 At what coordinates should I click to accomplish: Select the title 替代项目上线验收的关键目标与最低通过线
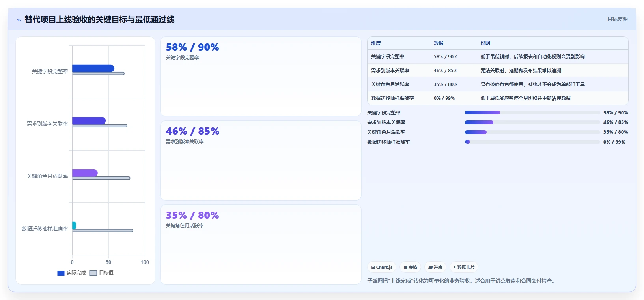point(99,19)
